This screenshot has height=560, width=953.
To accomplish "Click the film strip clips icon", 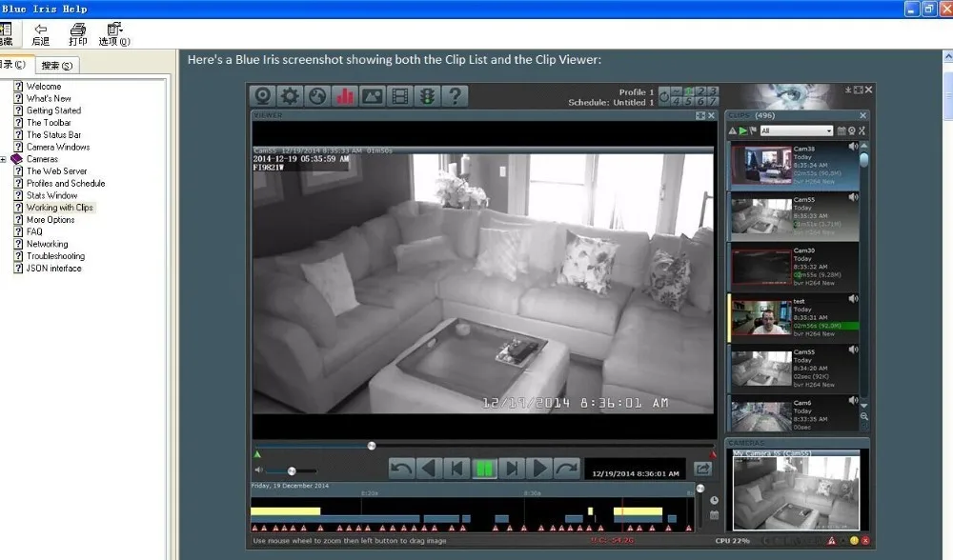I will [x=399, y=96].
